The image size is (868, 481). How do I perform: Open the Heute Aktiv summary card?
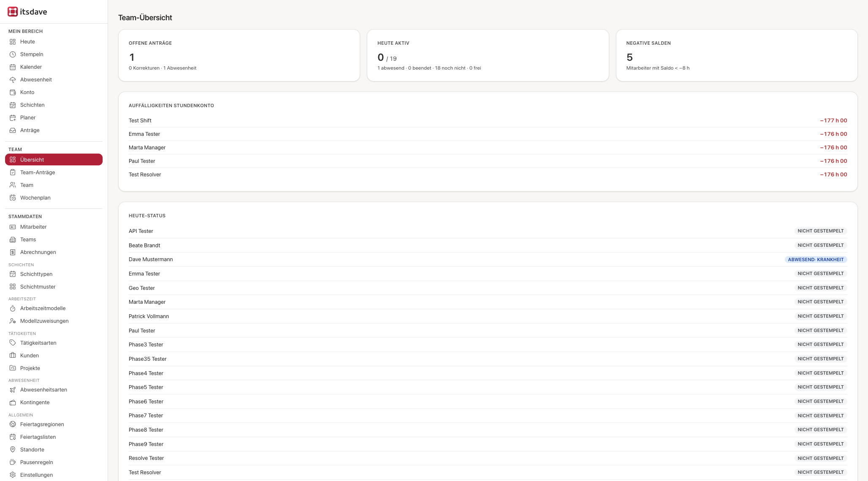[488, 55]
